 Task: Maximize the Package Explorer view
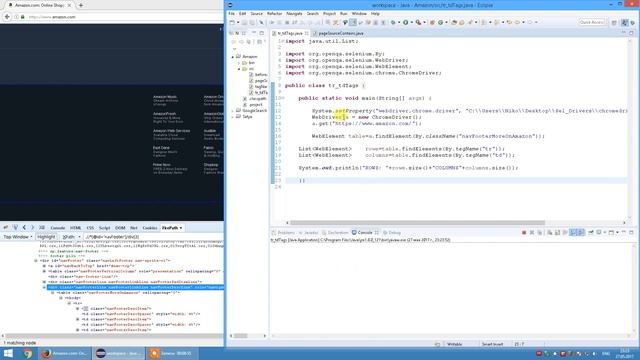click(x=262, y=33)
